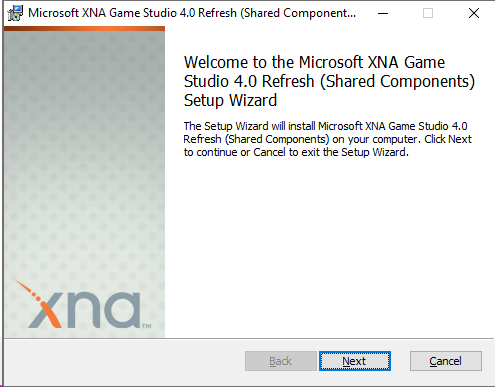Screen dimensions: 495x387
Task: Cancel the Setup Wizard
Action: [446, 361]
